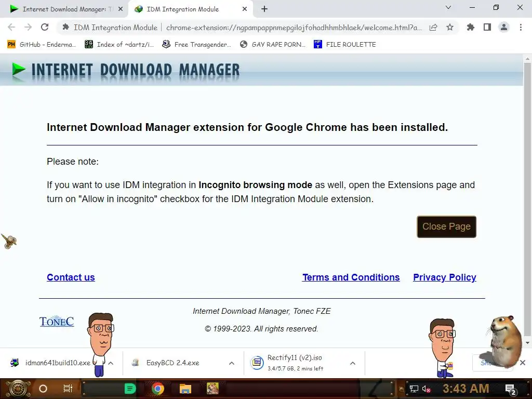Screen dimensions: 532x399
Task: Click the Rectify11 (v2).iso download item
Action: coord(295,363)
